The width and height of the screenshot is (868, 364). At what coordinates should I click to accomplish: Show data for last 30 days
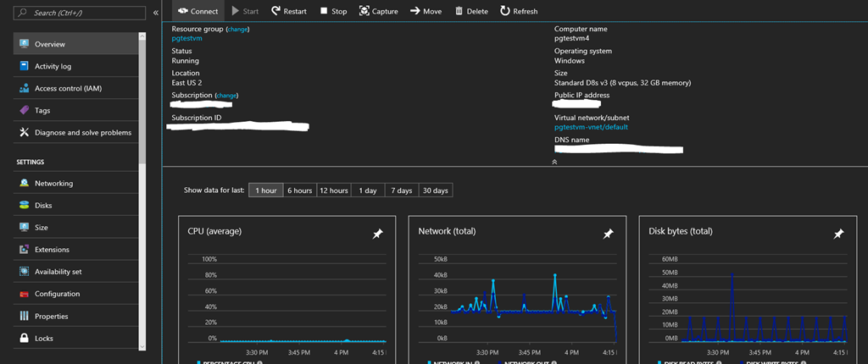(436, 190)
